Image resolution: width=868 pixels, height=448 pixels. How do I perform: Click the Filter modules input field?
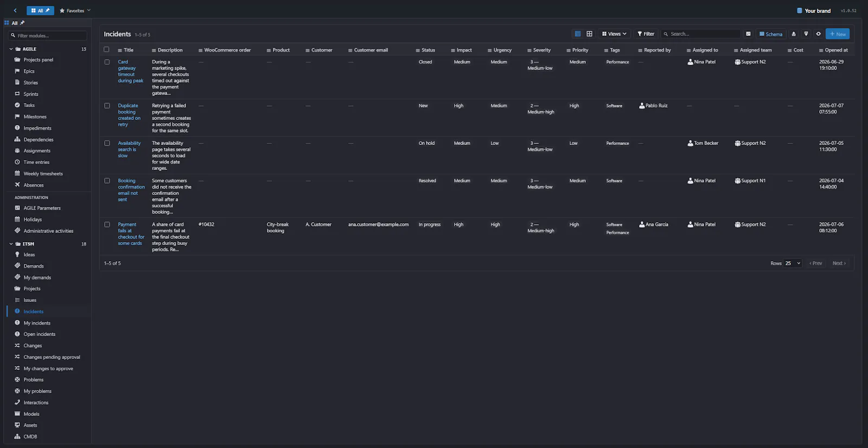[48, 36]
